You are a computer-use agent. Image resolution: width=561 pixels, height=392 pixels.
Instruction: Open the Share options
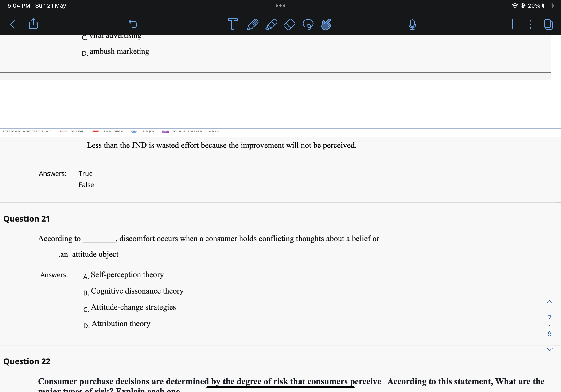pos(33,24)
